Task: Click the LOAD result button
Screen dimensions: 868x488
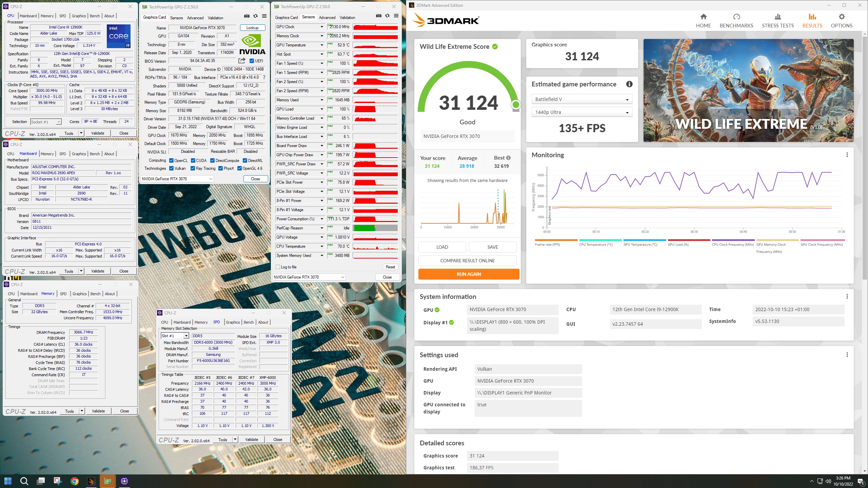Action: (x=442, y=247)
